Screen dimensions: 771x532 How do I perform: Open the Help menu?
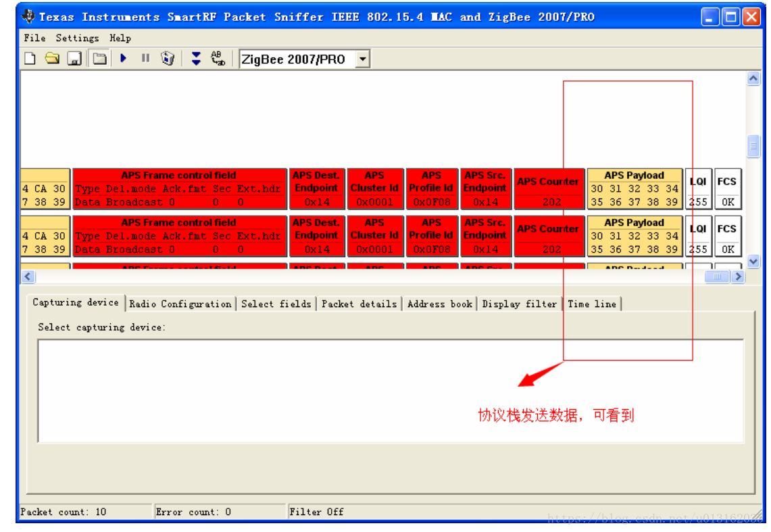point(120,38)
